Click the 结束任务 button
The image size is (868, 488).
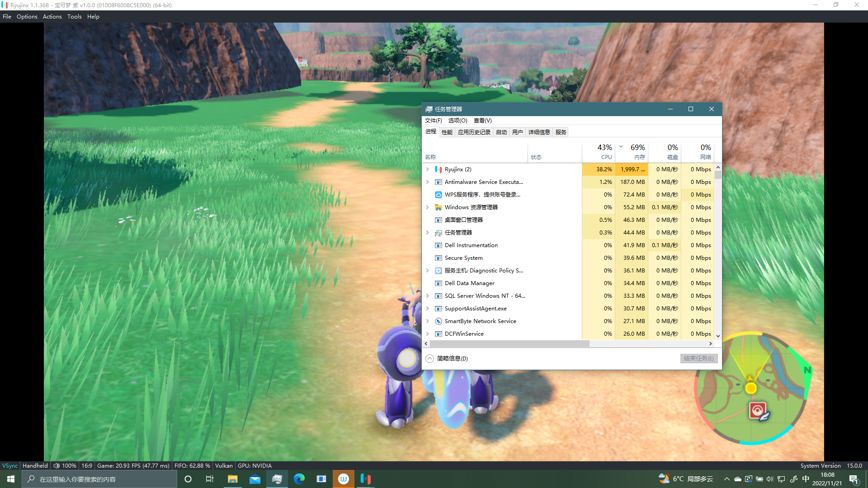[698, 358]
